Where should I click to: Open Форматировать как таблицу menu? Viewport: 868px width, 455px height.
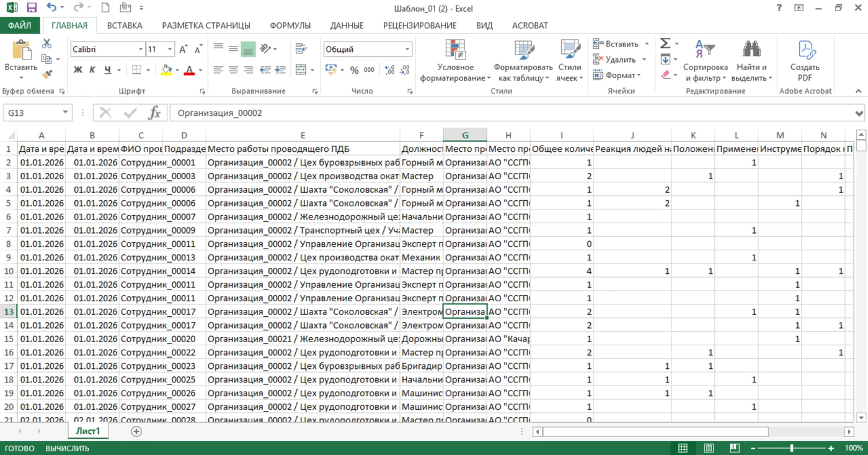click(523, 61)
